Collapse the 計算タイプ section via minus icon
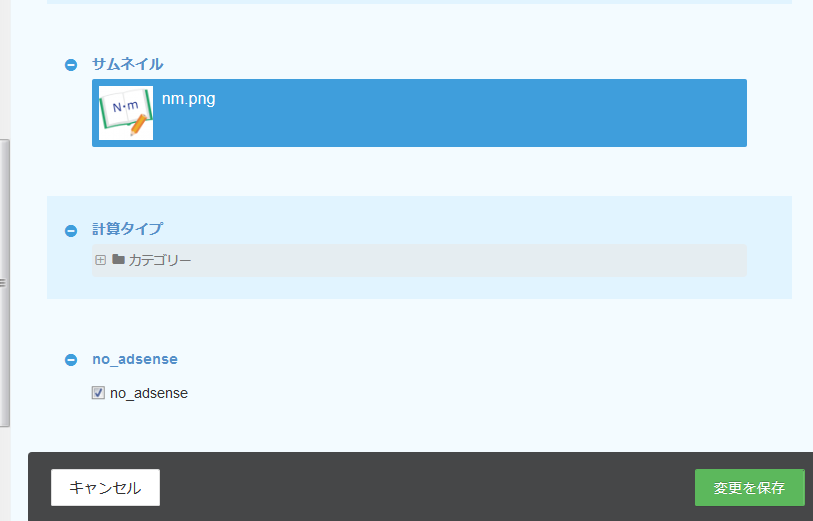The height and width of the screenshot is (521, 813). 71,230
